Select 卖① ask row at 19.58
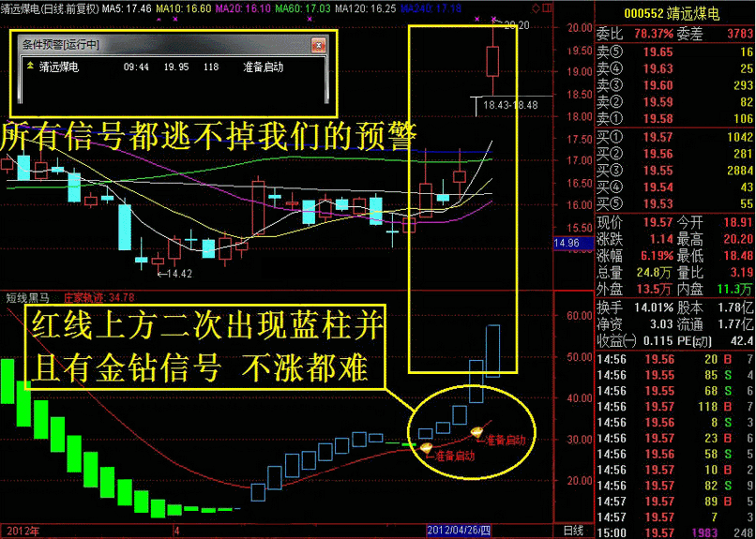Screen dimensions: 756x539 [675, 118]
